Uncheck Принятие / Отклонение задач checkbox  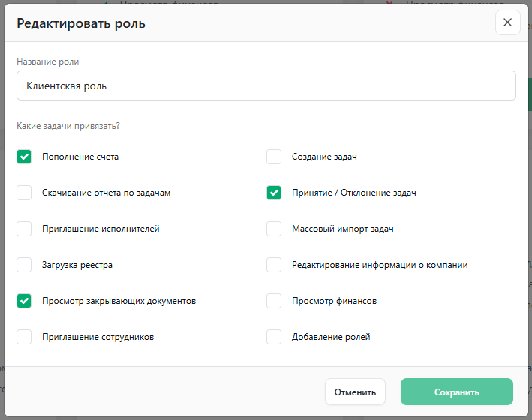pos(274,193)
